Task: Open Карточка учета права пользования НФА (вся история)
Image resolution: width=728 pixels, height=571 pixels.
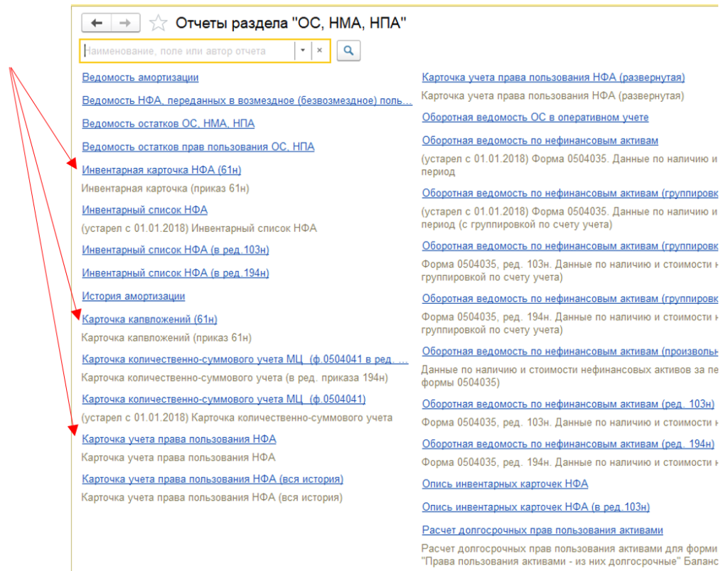Action: click(213, 479)
